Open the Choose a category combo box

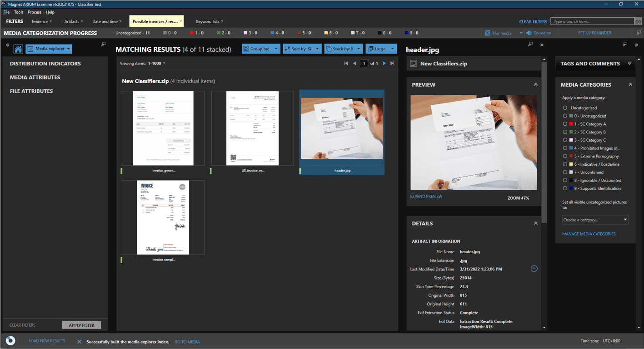click(x=595, y=220)
